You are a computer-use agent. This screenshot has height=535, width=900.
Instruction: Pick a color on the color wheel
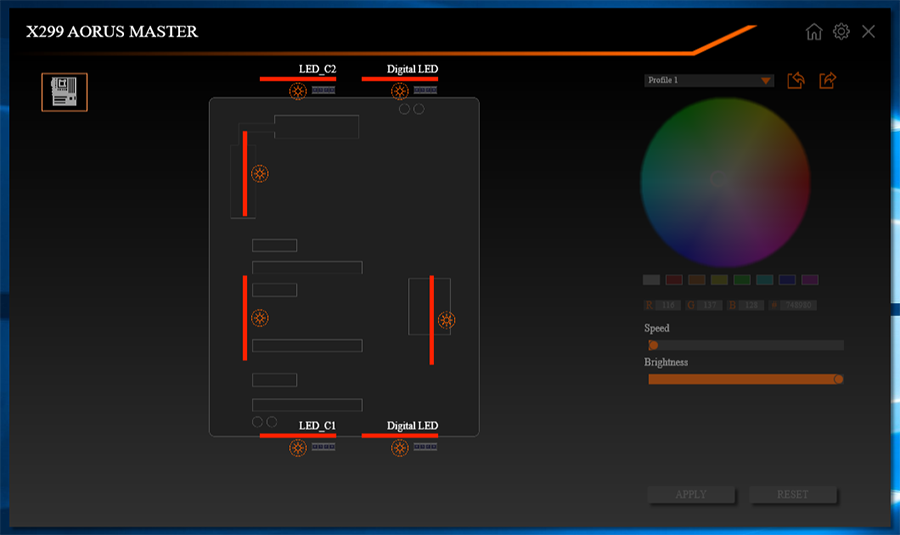[x=726, y=183]
